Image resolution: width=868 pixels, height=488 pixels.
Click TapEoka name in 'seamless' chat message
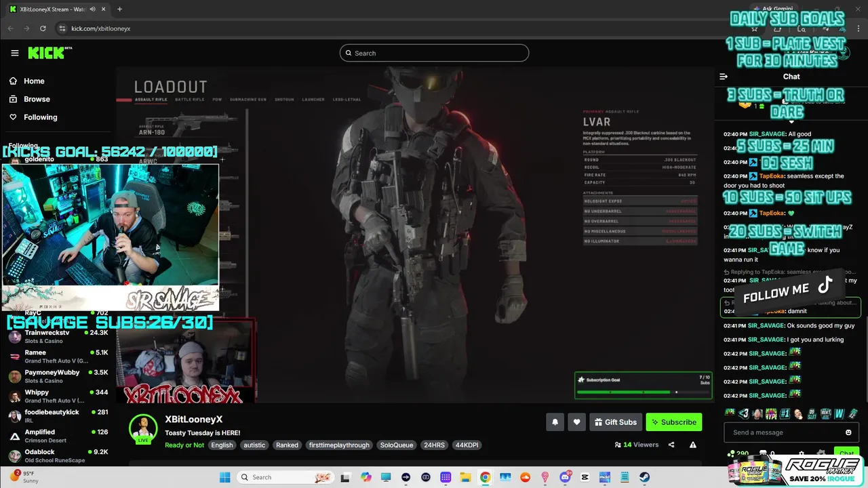coord(772,176)
